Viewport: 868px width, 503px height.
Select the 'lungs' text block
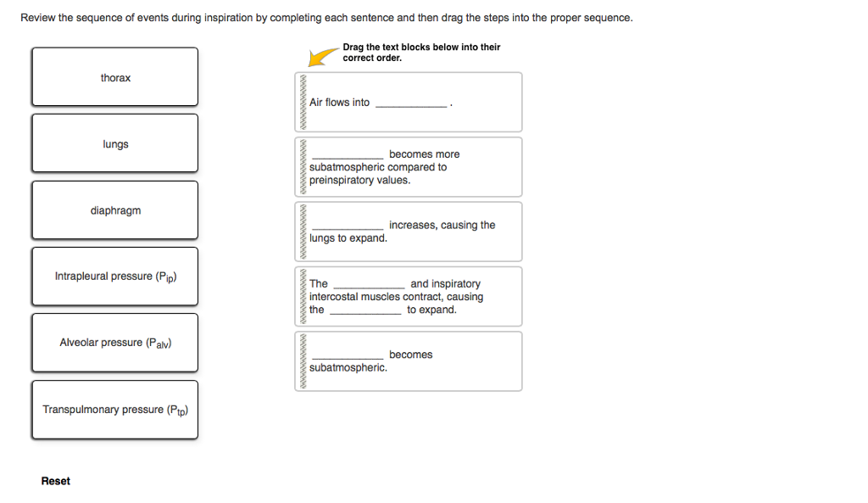[114, 143]
